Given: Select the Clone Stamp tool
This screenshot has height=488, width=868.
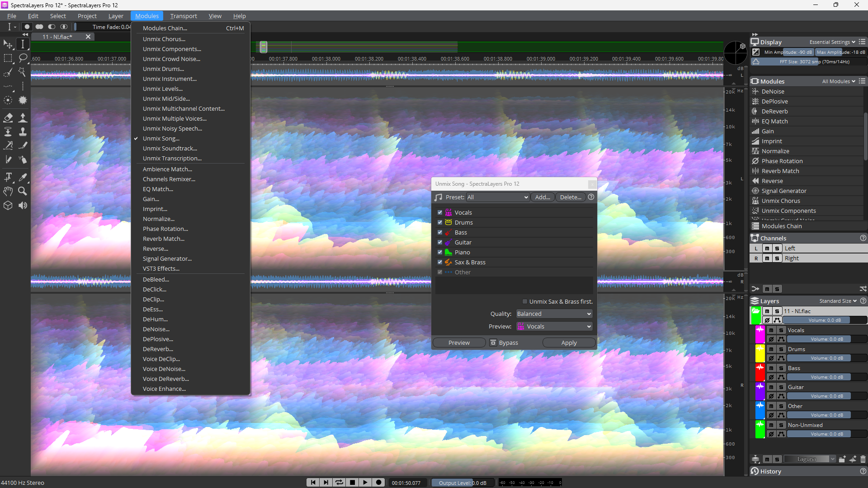Looking at the screenshot, I should pos(23,131).
